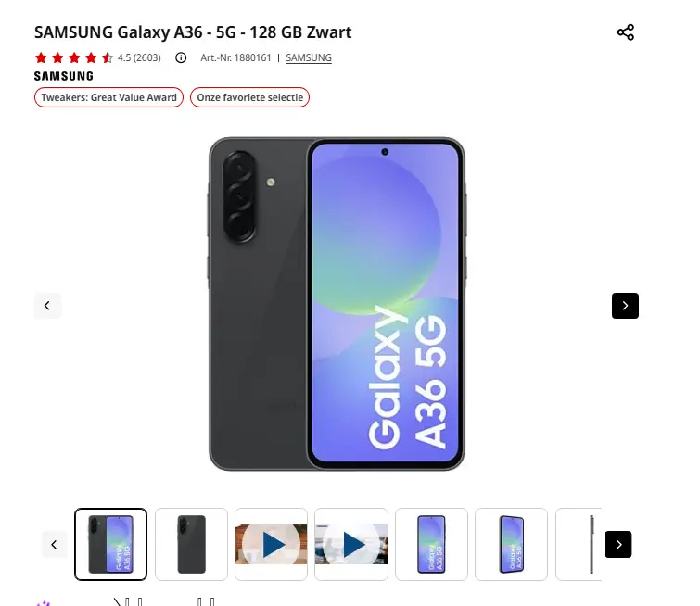Click the main Galaxy A36 product image
700x606 pixels.
point(337,304)
